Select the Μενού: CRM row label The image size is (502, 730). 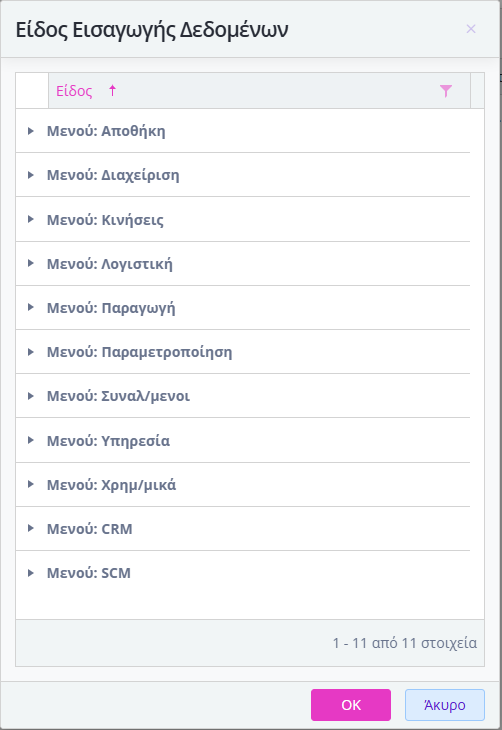pos(89,529)
